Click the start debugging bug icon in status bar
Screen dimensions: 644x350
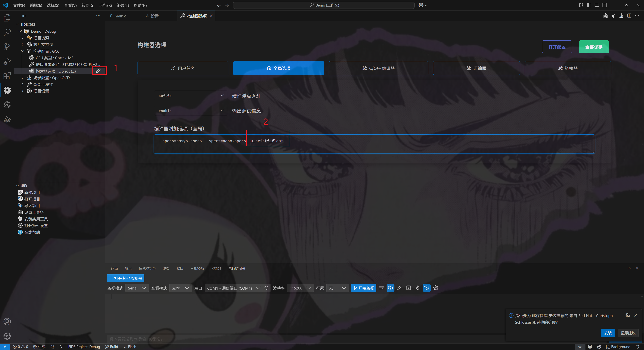click(52, 347)
